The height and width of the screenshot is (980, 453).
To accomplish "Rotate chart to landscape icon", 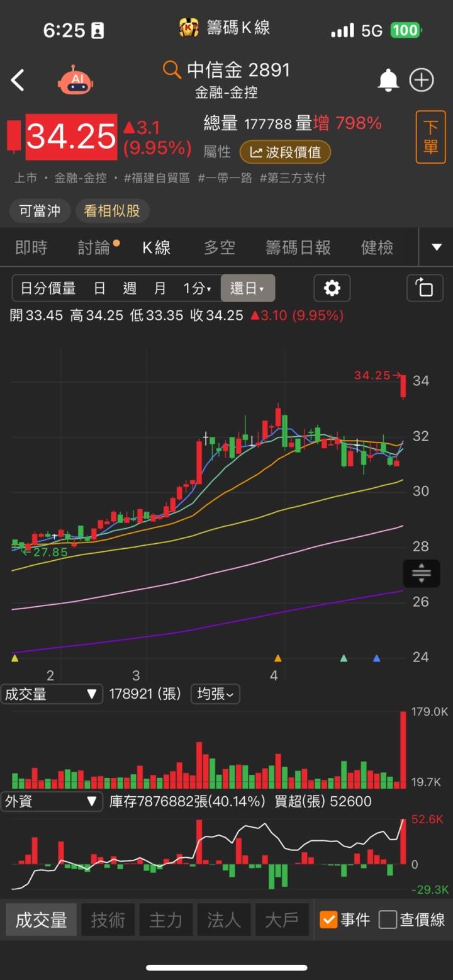I will pos(425,288).
